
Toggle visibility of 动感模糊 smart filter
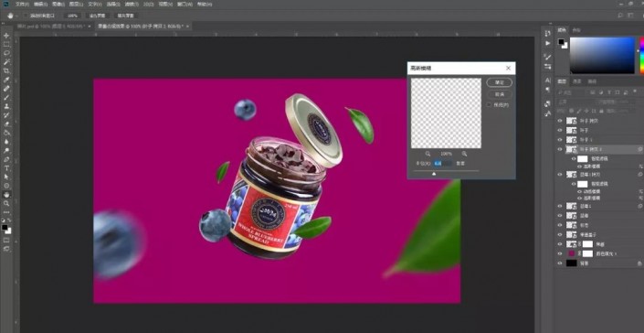(579, 191)
